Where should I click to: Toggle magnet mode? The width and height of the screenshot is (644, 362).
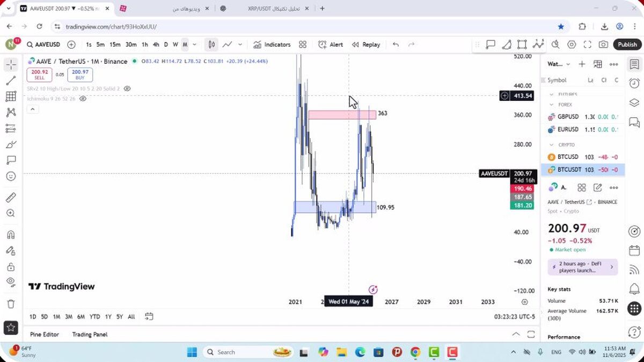click(x=11, y=235)
